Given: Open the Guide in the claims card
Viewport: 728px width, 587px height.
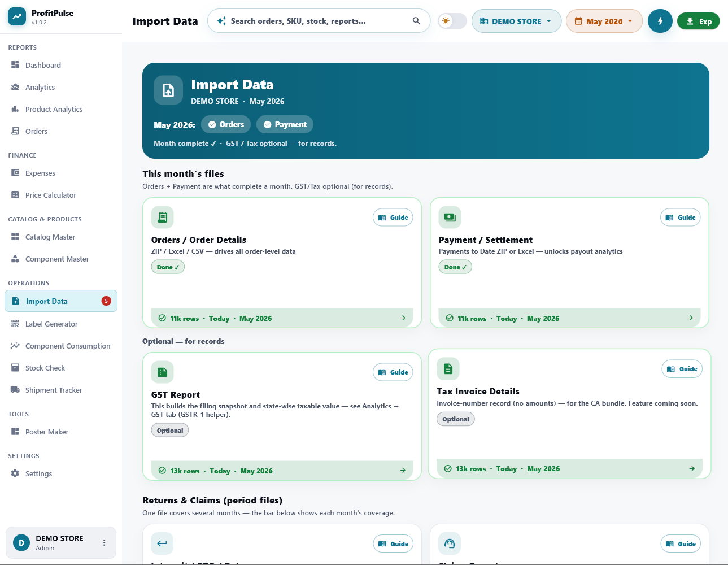Looking at the screenshot, I should tap(681, 544).
